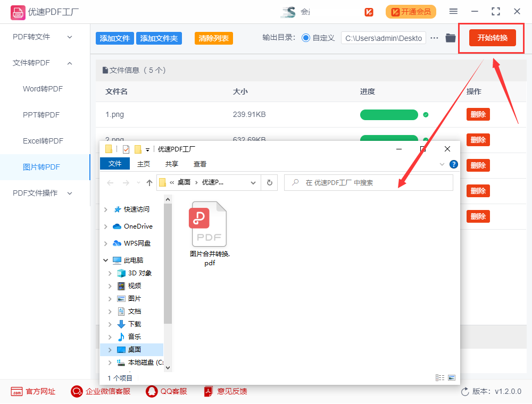532x404 pixels.
Task: Click the 添加文件 button
Action: (115, 38)
